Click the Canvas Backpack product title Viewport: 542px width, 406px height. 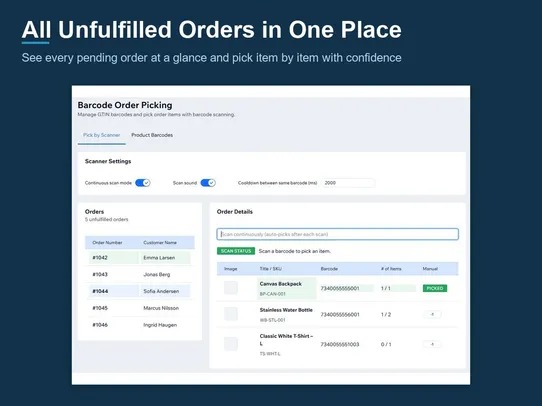click(281, 284)
